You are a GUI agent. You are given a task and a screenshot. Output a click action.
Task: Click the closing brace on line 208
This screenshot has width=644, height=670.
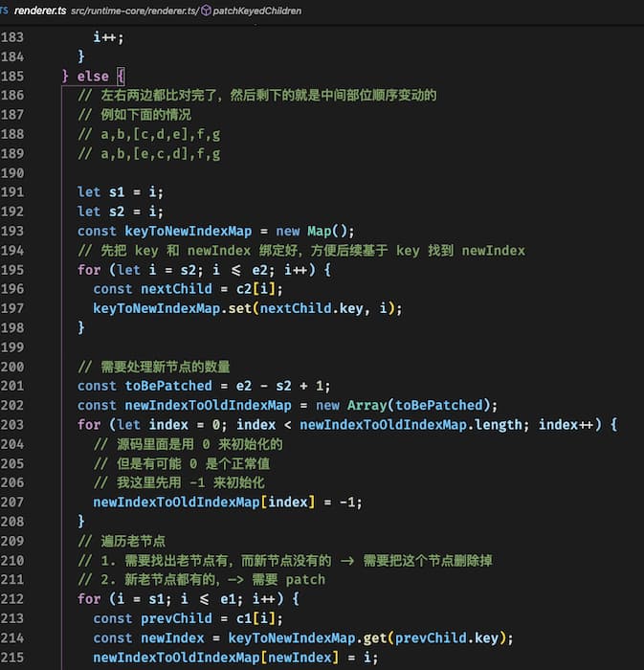pyautogui.click(x=80, y=522)
